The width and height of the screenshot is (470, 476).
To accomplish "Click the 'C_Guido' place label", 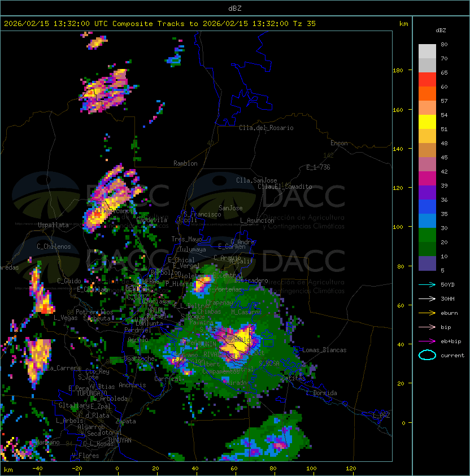I will pyautogui.click(x=69, y=281).
